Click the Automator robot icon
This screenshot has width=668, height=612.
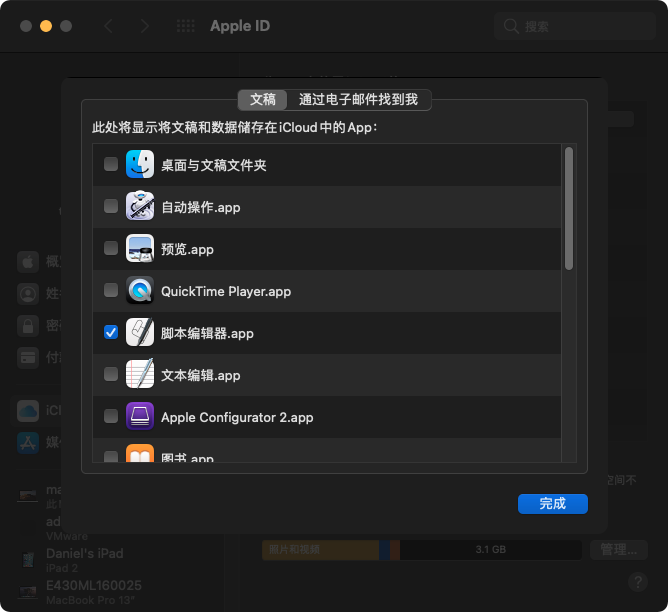pos(140,206)
